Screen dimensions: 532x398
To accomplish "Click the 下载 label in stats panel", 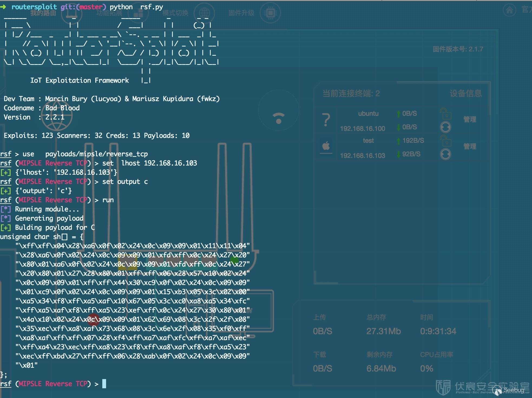I will pos(319,354).
